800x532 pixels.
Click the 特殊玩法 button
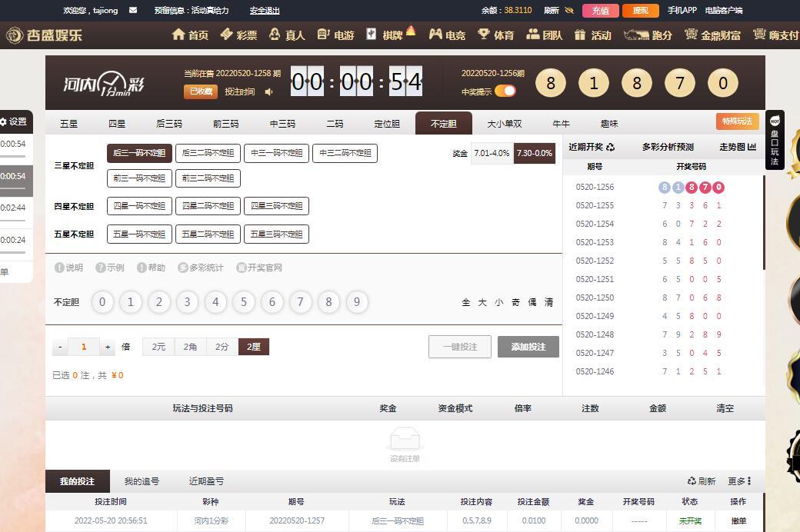coord(737,121)
